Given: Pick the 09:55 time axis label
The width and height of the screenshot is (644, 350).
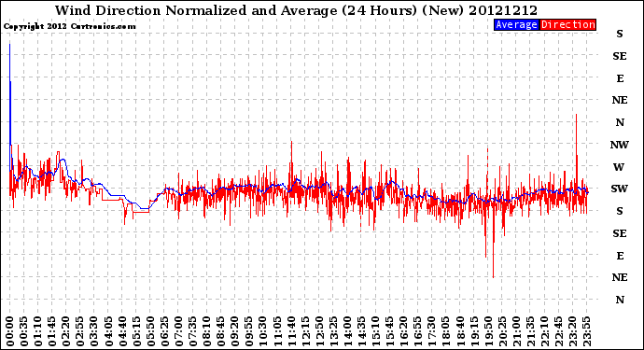Looking at the screenshot, I should (x=249, y=331).
